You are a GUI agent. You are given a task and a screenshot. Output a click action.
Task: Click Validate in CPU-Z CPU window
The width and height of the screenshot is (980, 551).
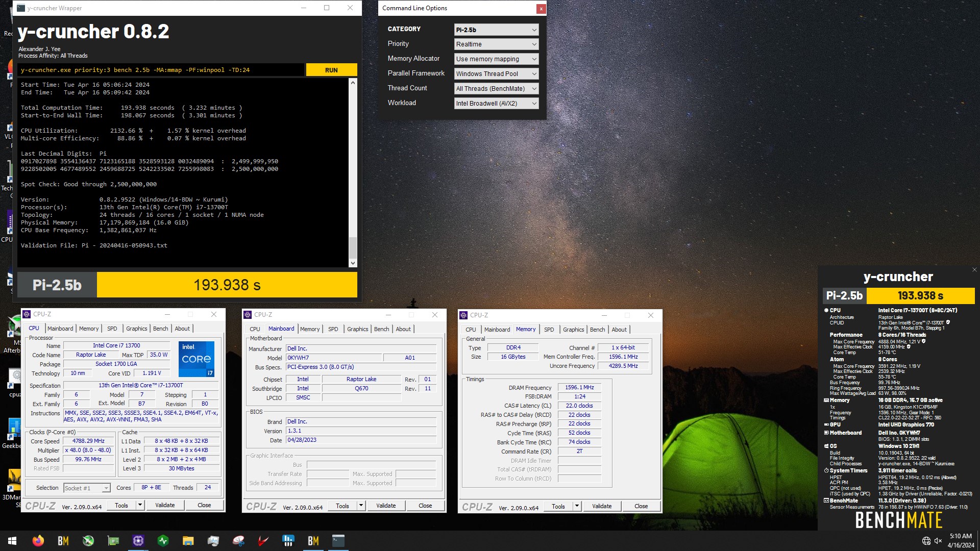(165, 506)
